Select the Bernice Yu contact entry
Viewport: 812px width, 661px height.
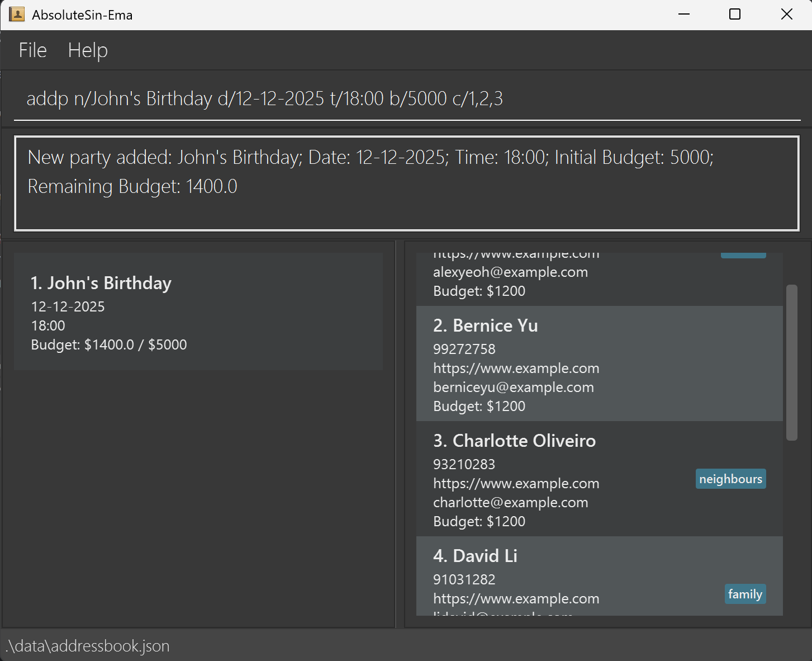pyautogui.click(x=599, y=363)
